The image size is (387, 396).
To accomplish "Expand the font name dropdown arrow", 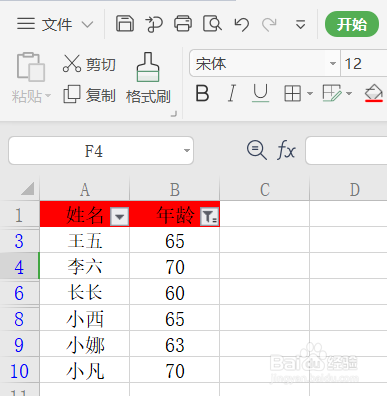I will (333, 63).
